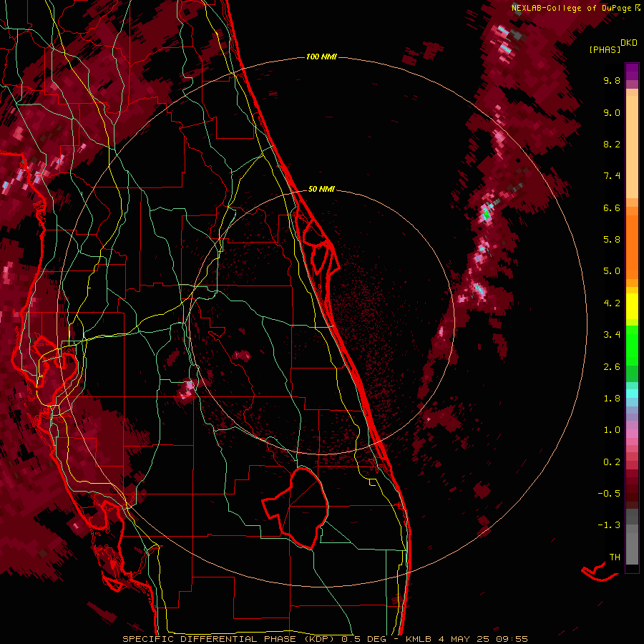Click the "TH" label at the scale bottom
644x644 pixels.
click(x=615, y=557)
